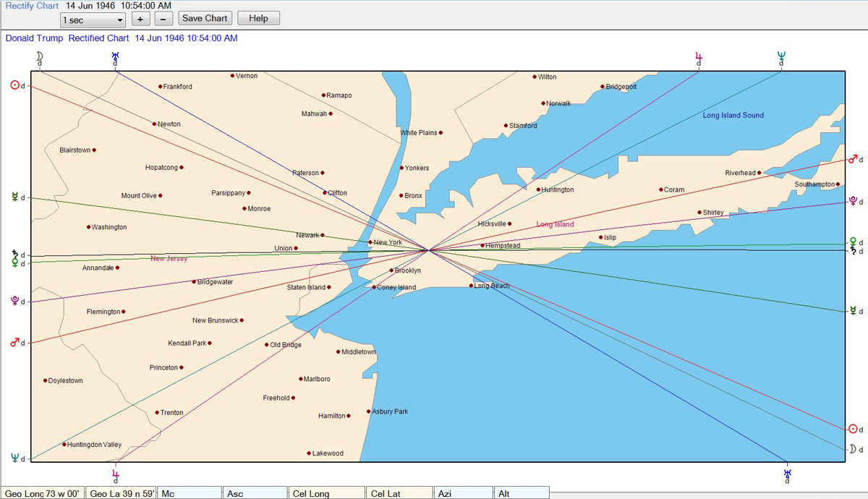Click the Jupiter glyph above the map
Image resolution: width=868 pixels, height=499 pixels.
click(x=698, y=55)
